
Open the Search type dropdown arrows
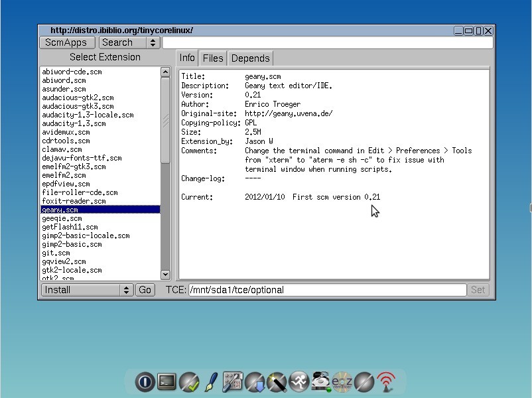153,42
